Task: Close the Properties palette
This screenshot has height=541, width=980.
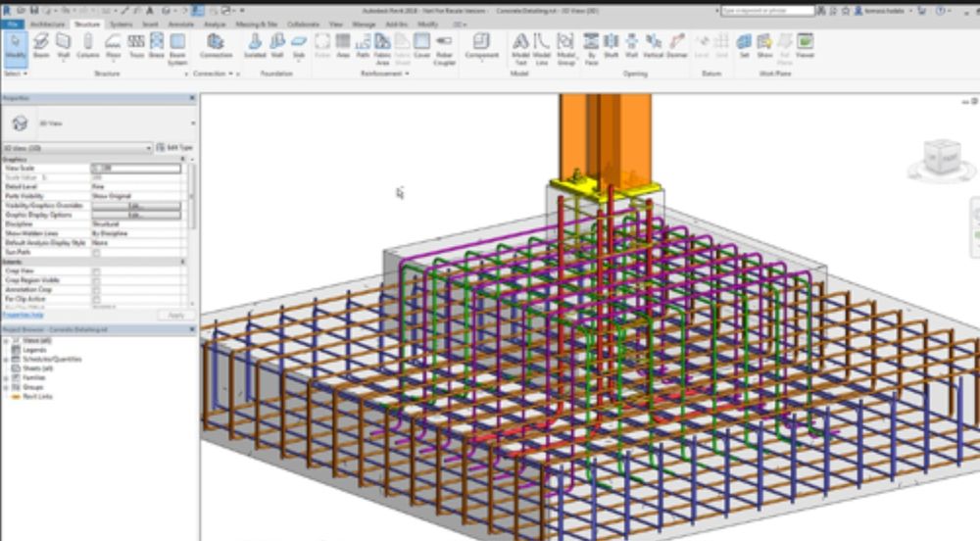Action: 192,98
